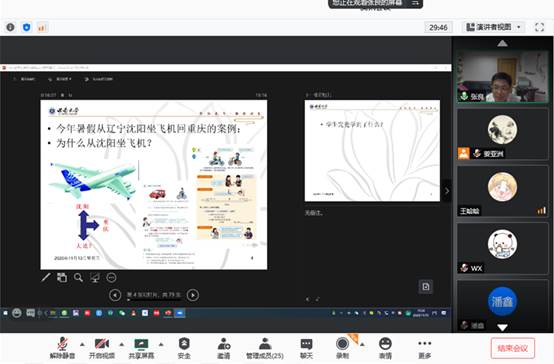Viewport: 554px width, 364px height.
Task: Click the 共享屏幕 share screen icon
Action: pyautogui.click(x=141, y=344)
